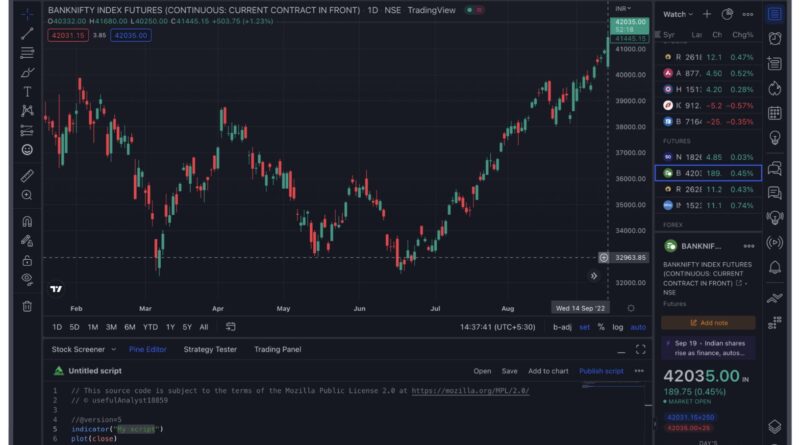Screen dimensions: 800x445
Task: Select the brush drawing tool
Action: click(27, 72)
